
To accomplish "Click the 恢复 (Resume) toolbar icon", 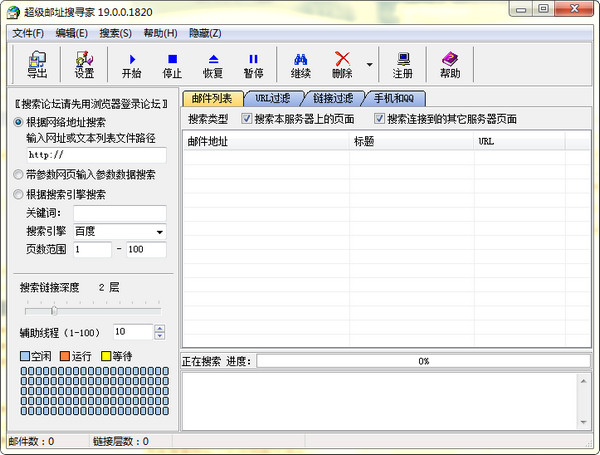I will click(x=213, y=64).
